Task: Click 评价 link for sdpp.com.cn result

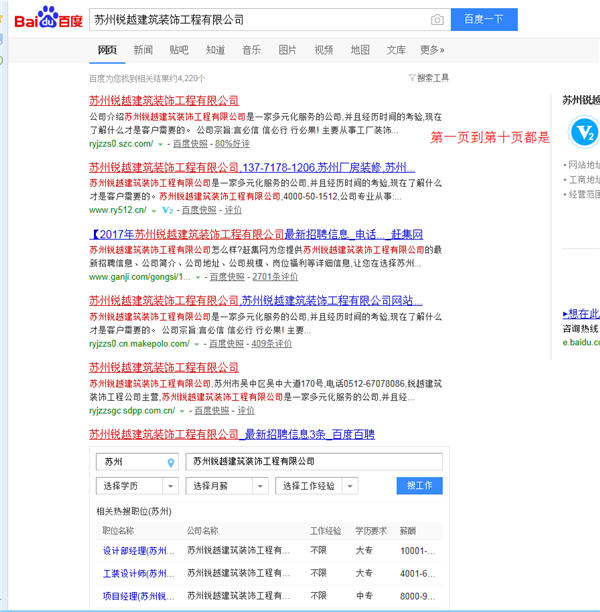Action: 246,411
